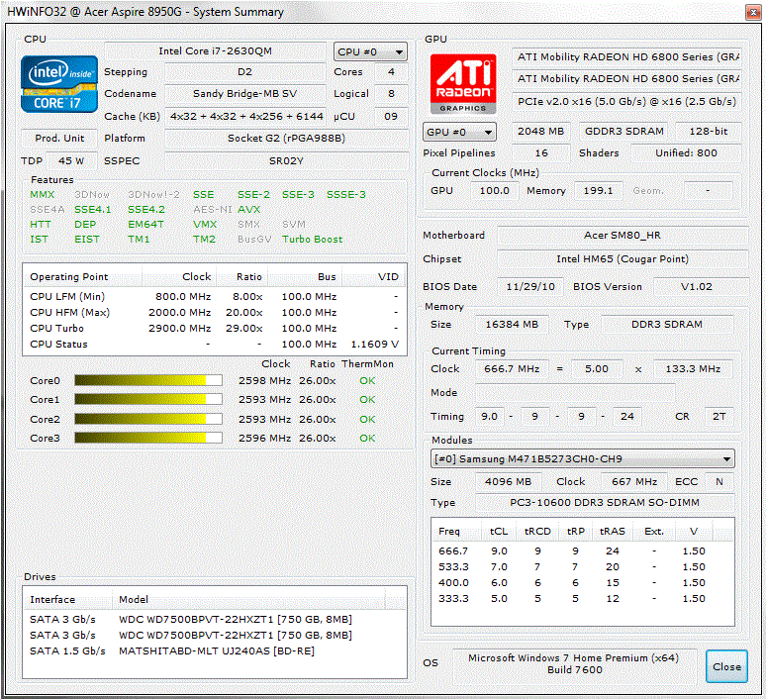Open the CPU #0 selector dropdown

[370, 51]
